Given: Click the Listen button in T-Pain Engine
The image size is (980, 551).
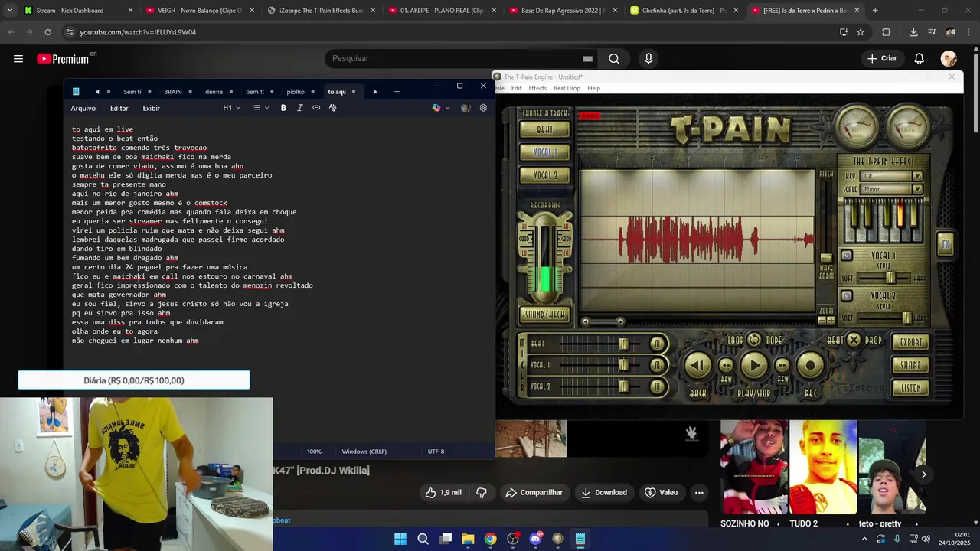Looking at the screenshot, I should [910, 388].
